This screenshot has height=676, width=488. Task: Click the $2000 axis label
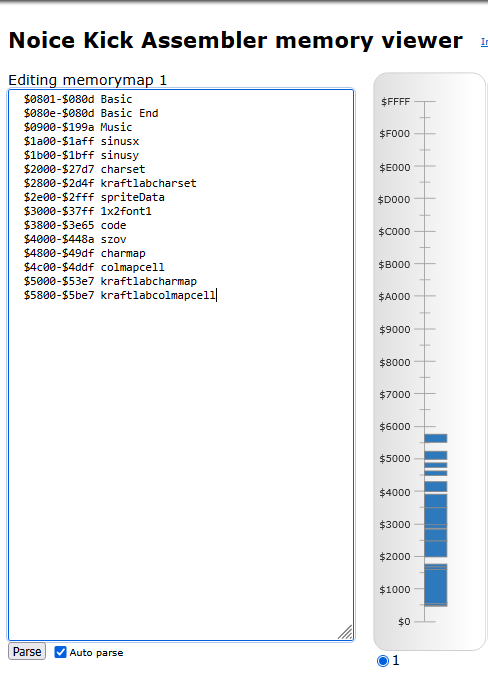tap(394, 557)
